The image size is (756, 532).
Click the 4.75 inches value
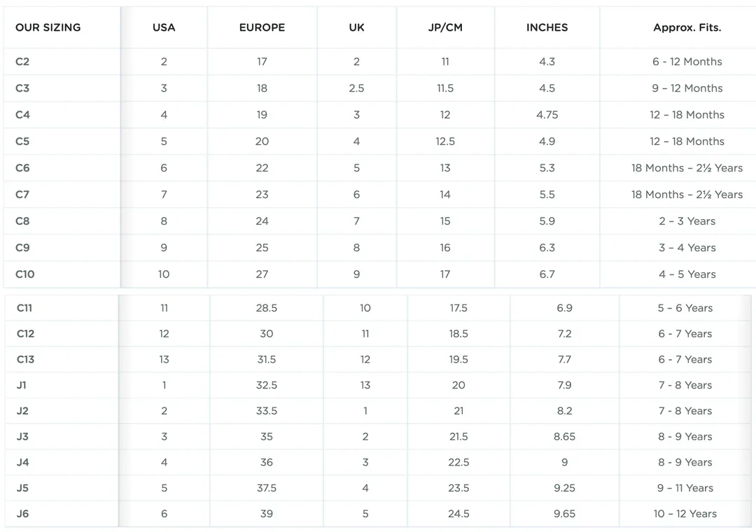547,115
